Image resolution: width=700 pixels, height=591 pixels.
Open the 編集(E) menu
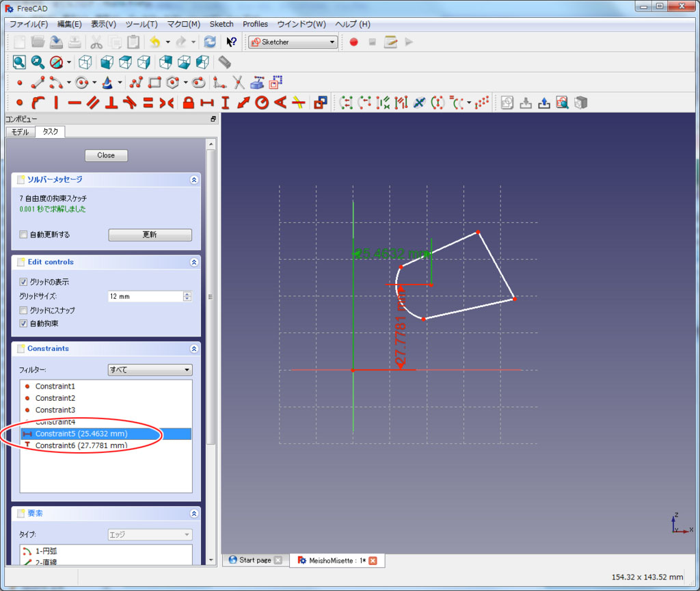69,24
